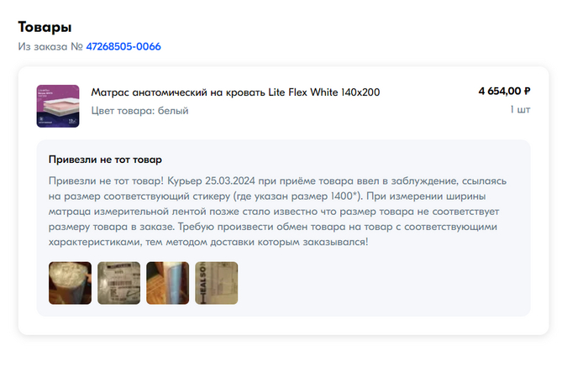
Task: Open the Lite Flex White 140x200 mattress title
Action: (235, 92)
